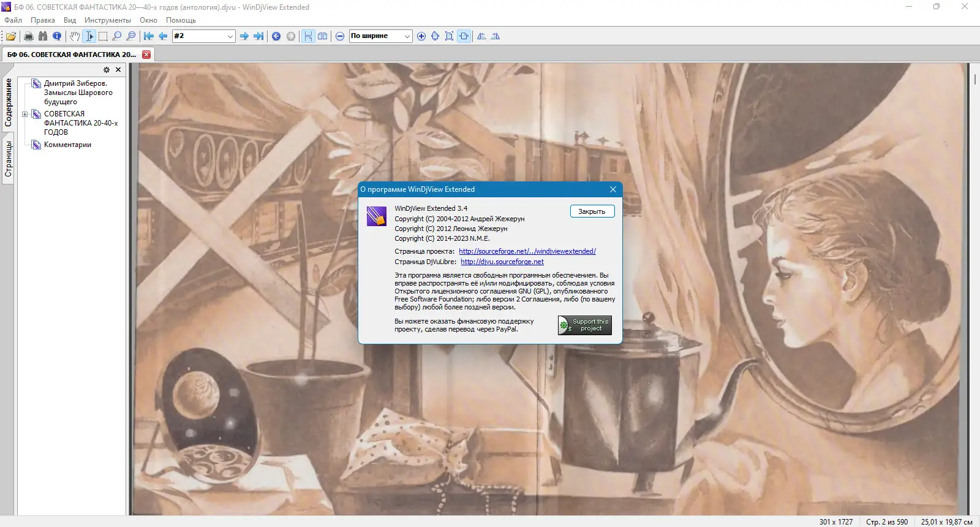Select Дмитрий Зиберов bookmark entry

(78, 93)
